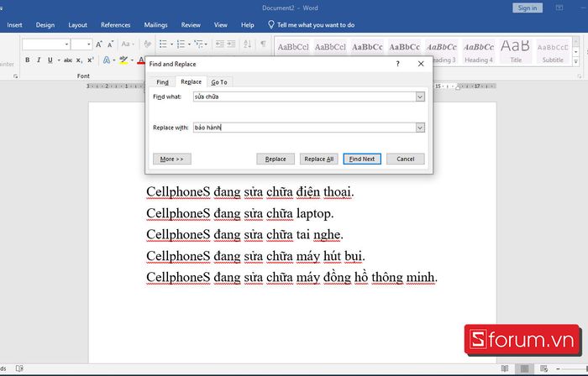The image size is (588, 376).
Task: Click Sign in button
Action: tap(528, 8)
